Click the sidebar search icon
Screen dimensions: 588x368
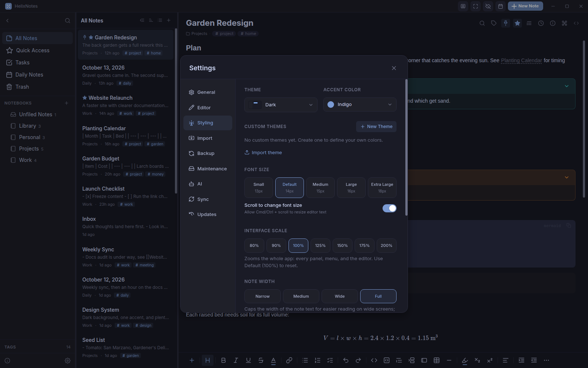click(68, 21)
